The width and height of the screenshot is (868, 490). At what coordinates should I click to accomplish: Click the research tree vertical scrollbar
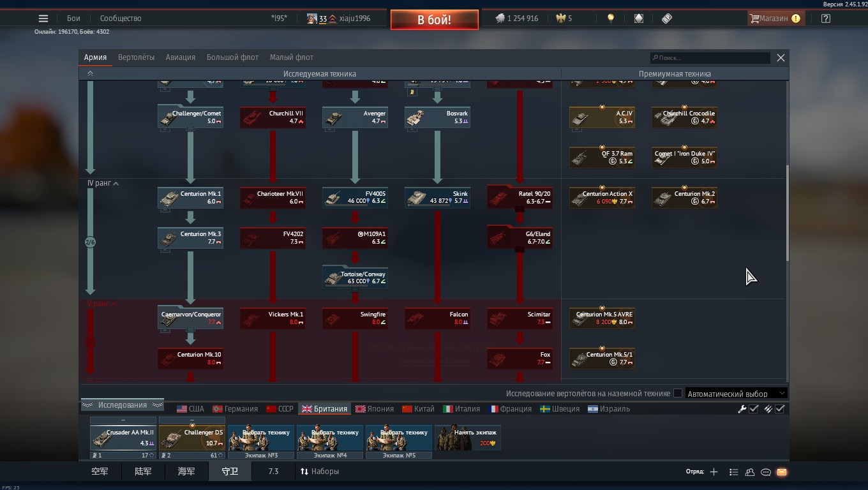[787, 213]
